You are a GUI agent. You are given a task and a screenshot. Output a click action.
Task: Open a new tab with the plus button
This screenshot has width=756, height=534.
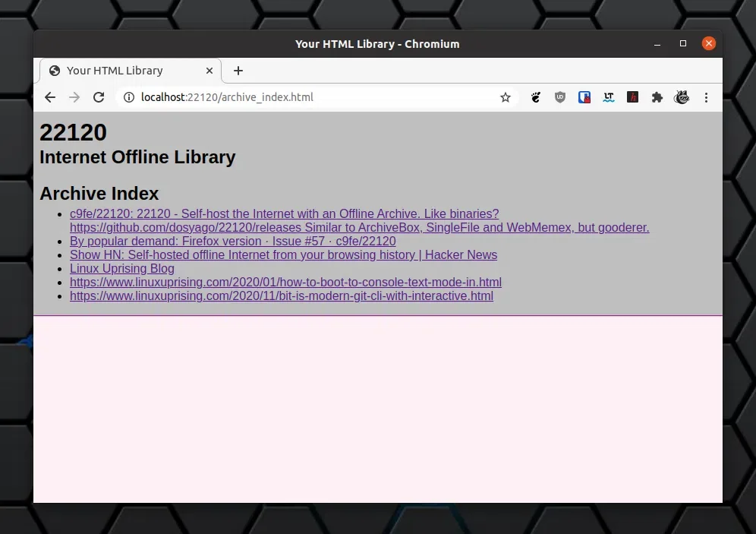(238, 71)
